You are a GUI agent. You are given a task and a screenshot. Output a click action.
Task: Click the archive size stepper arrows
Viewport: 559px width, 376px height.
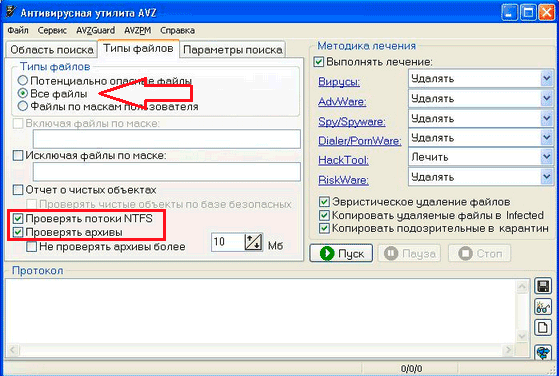(x=253, y=242)
